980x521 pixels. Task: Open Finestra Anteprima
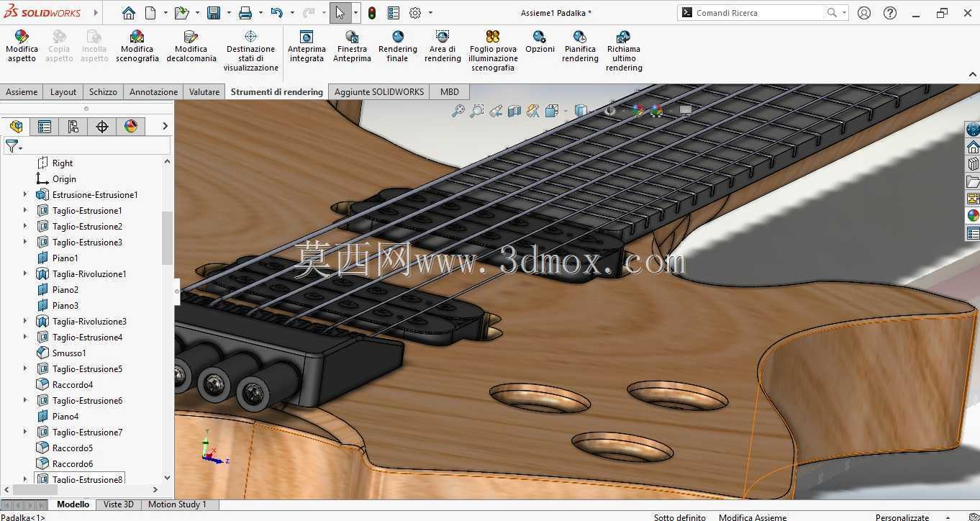pos(352,47)
